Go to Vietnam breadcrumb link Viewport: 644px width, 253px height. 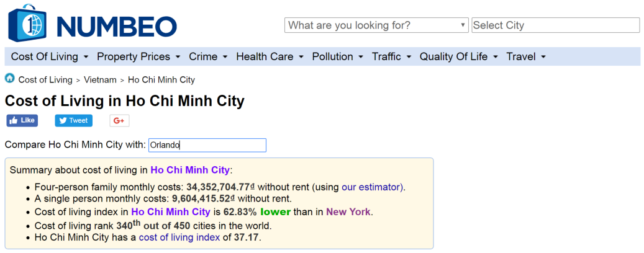pos(100,80)
